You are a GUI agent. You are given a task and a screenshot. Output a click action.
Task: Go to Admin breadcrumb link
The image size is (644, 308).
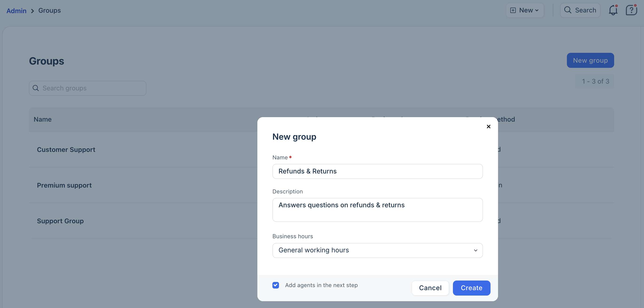coord(16,11)
